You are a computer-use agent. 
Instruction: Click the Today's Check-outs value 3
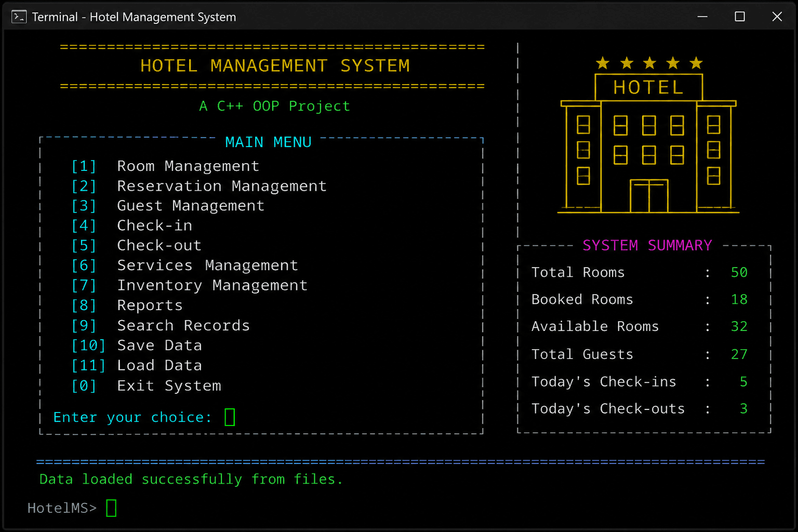coord(743,409)
